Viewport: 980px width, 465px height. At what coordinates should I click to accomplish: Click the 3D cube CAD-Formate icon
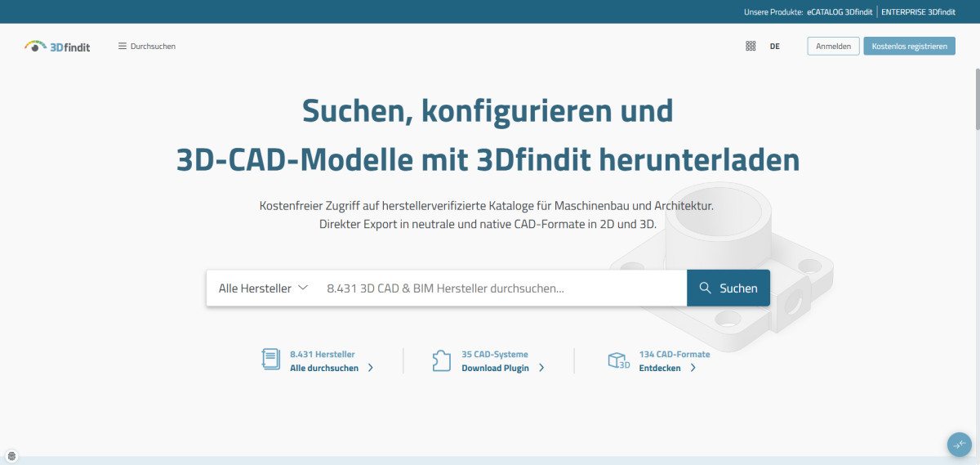click(618, 360)
